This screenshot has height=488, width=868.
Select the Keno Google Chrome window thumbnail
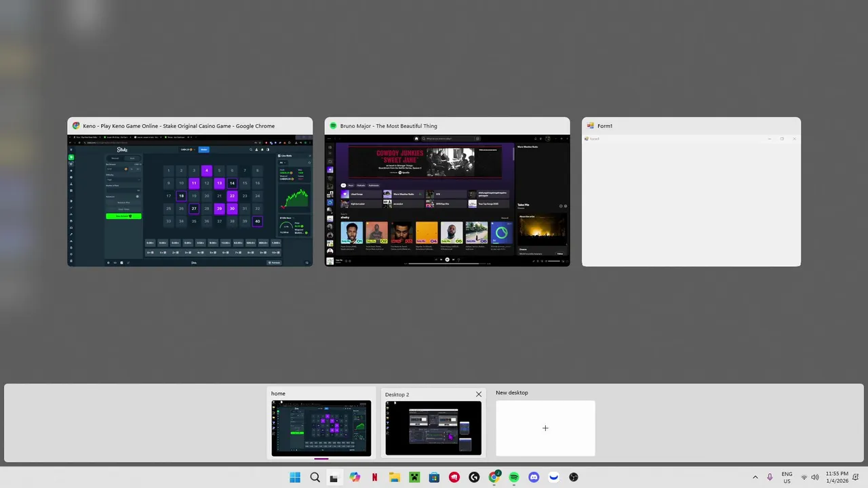pos(190,192)
